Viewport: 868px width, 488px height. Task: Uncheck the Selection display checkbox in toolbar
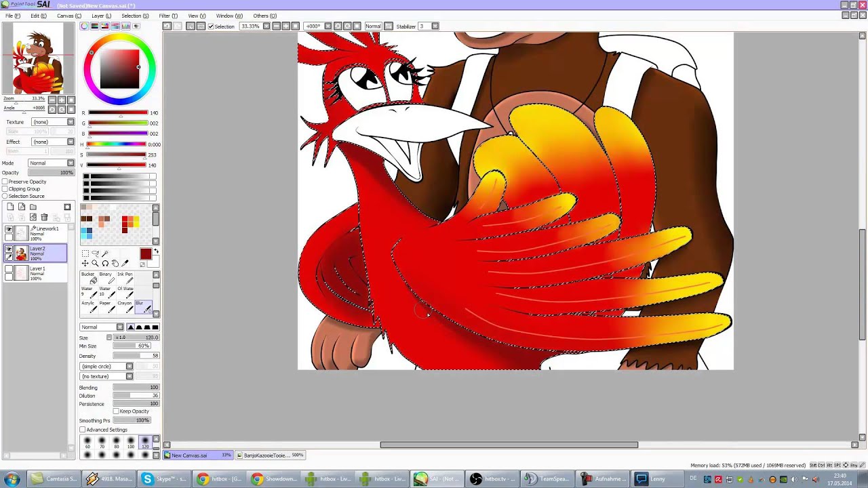pyautogui.click(x=211, y=26)
